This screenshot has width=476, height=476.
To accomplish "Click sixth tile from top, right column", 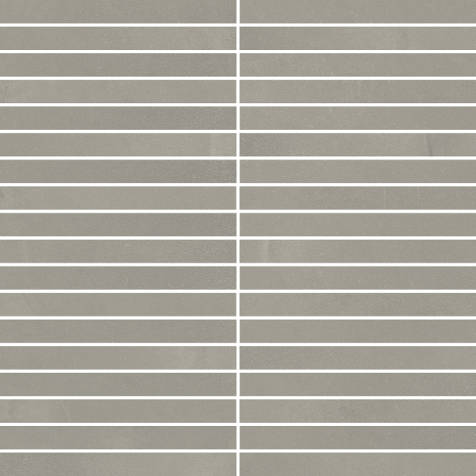I will (357, 144).
